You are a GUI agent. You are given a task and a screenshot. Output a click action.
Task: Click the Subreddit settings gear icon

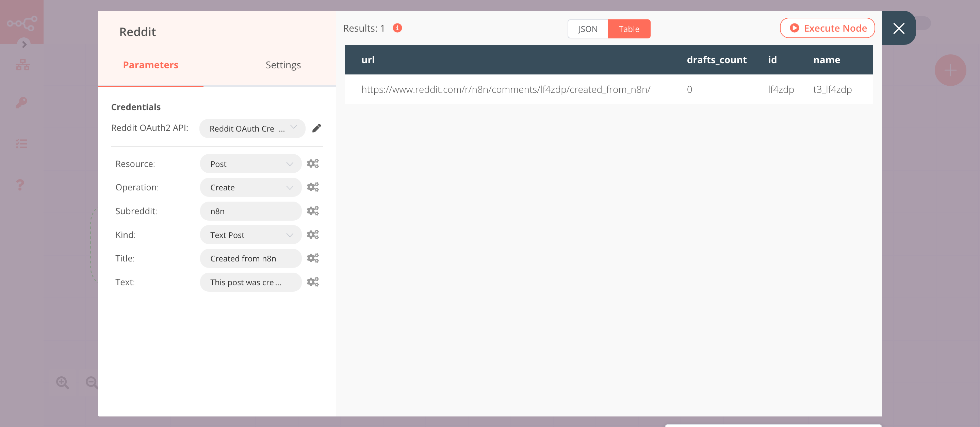(x=312, y=210)
